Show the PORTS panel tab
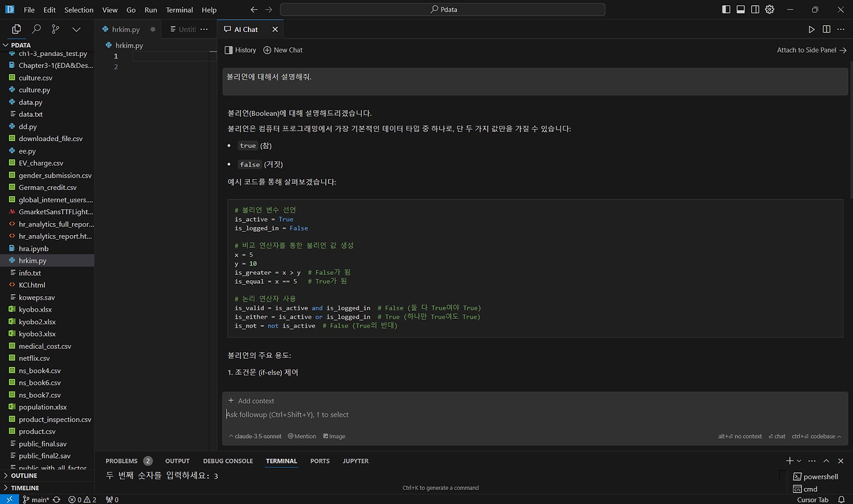Image resolution: width=853 pixels, height=504 pixels. (x=320, y=461)
